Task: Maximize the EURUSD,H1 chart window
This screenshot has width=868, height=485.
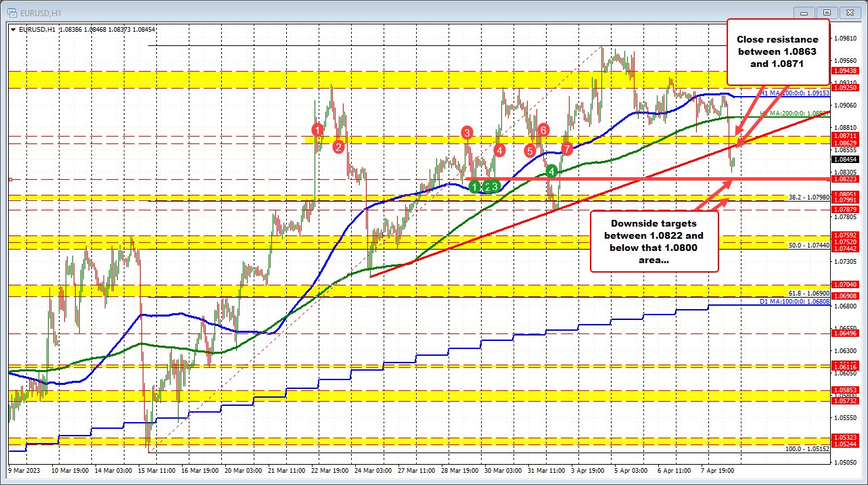Action: (826, 11)
